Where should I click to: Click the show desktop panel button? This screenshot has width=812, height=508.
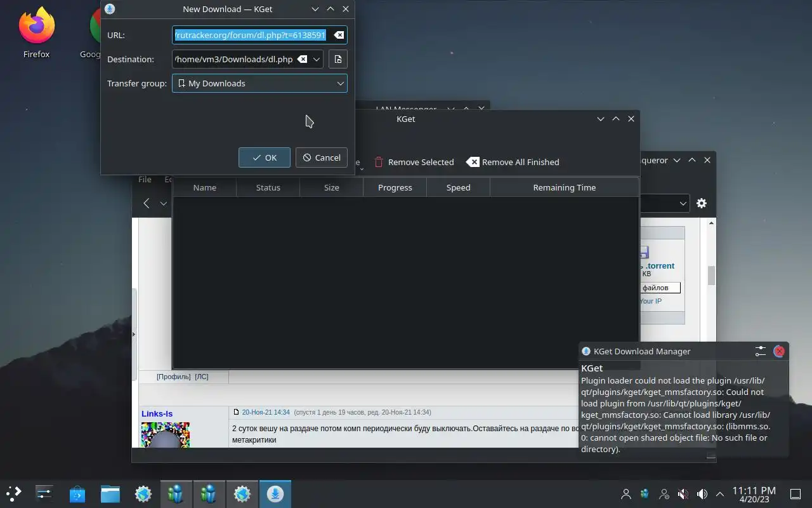[x=795, y=493]
